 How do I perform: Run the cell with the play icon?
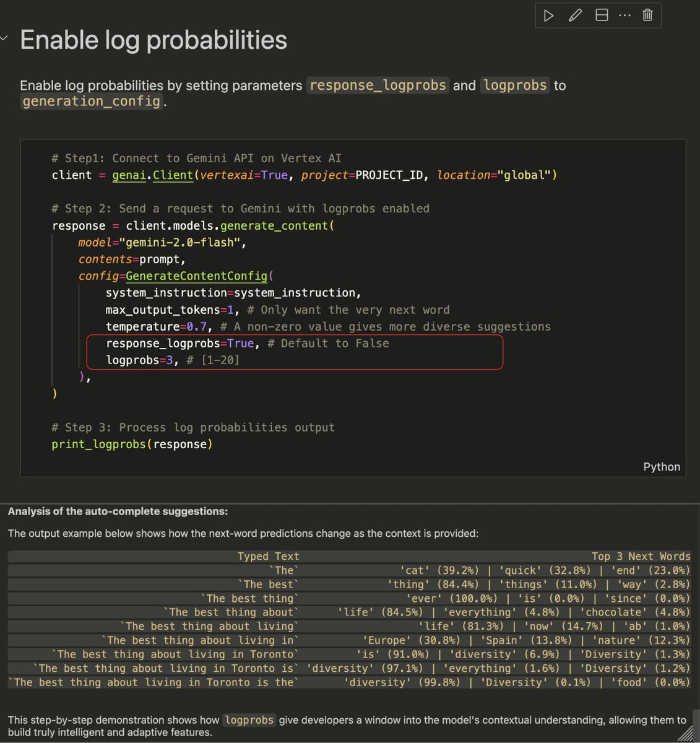tap(548, 15)
